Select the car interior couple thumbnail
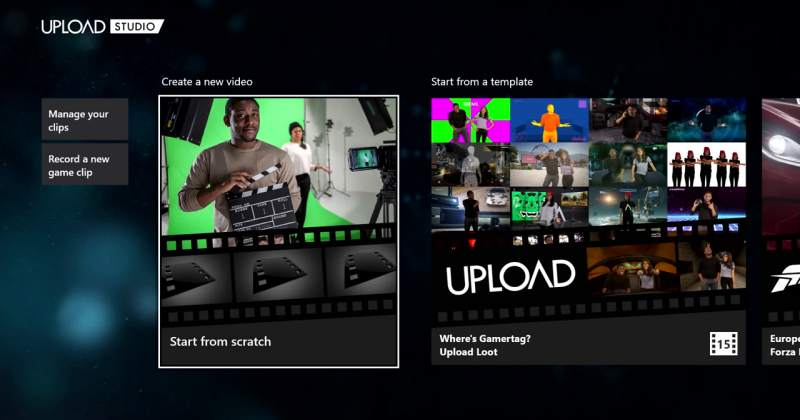Image resolution: width=800 pixels, height=420 pixels. click(x=632, y=270)
